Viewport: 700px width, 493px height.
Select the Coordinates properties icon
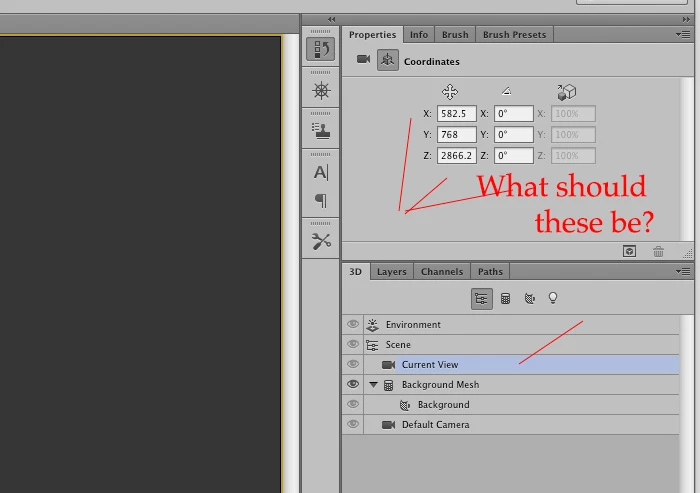point(388,60)
